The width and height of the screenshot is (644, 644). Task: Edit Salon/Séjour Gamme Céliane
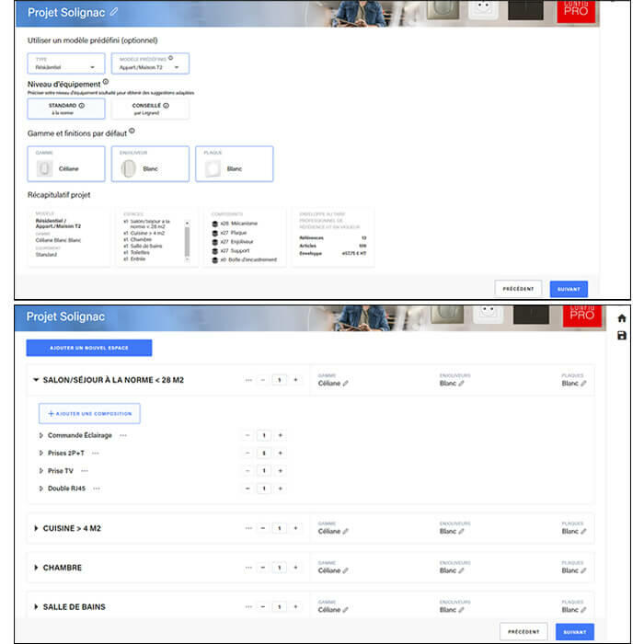click(345, 384)
